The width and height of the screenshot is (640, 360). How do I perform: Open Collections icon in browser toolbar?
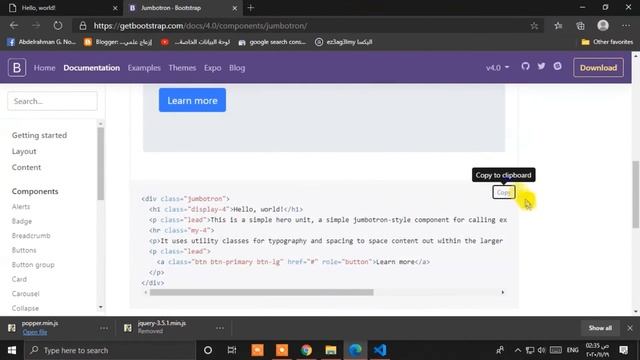(580, 26)
